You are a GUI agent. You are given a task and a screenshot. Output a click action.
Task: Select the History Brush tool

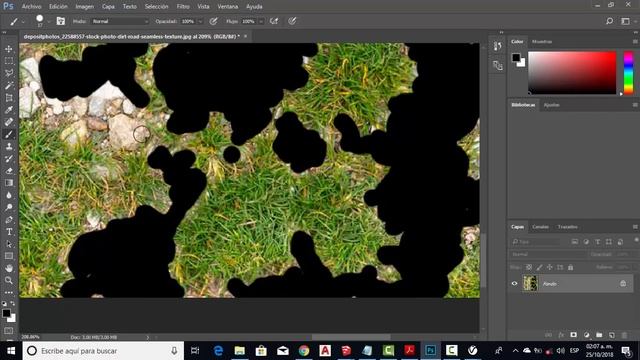click(x=9, y=159)
